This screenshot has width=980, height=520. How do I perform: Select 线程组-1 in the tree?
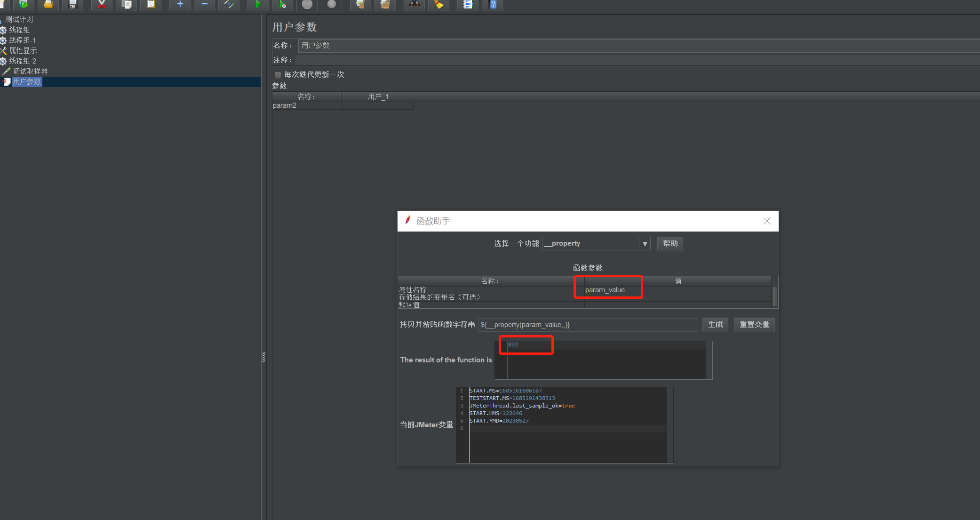coord(22,40)
